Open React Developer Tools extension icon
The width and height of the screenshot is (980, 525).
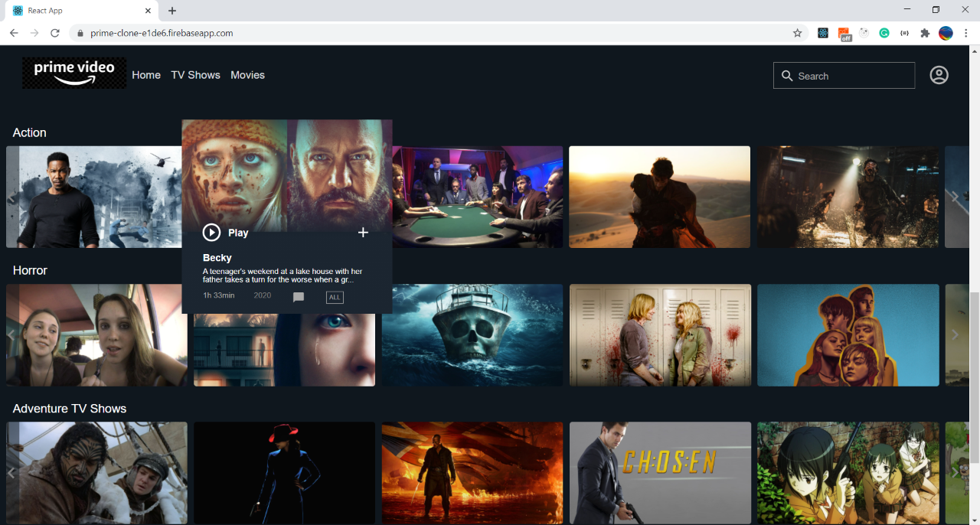823,33
